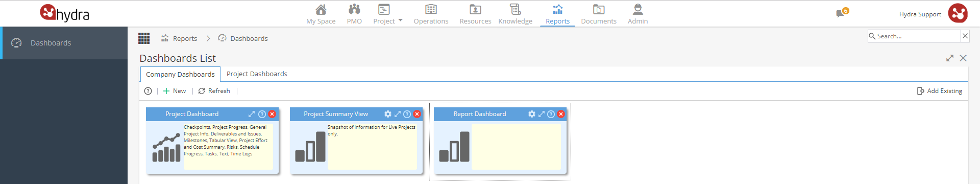Image resolution: width=980 pixels, height=184 pixels.
Task: Close the Dashboards List panel
Action: tap(963, 58)
